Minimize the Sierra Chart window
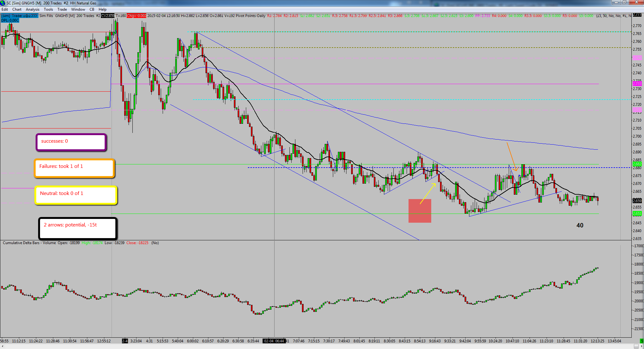Screen dimensions: 644x349 (616, 3)
